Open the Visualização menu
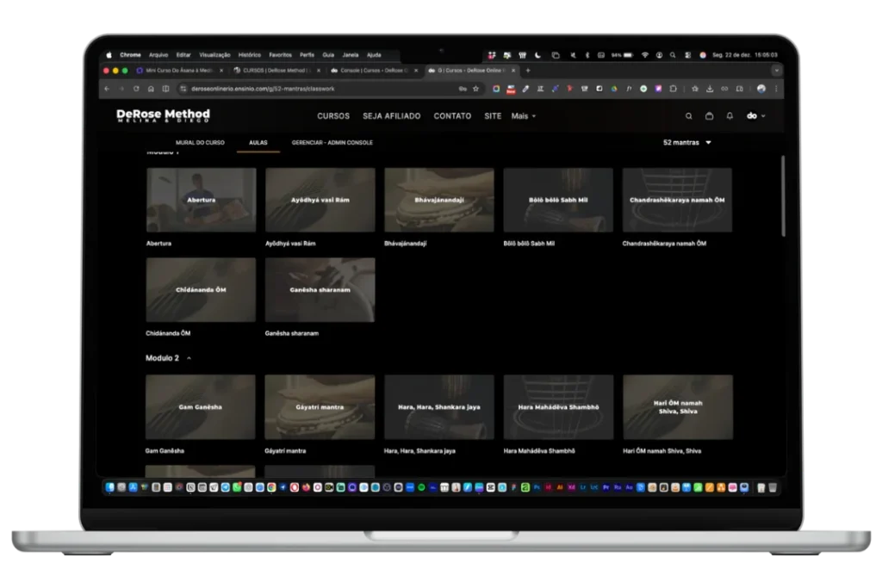This screenshot has height=588, width=882. [x=214, y=55]
